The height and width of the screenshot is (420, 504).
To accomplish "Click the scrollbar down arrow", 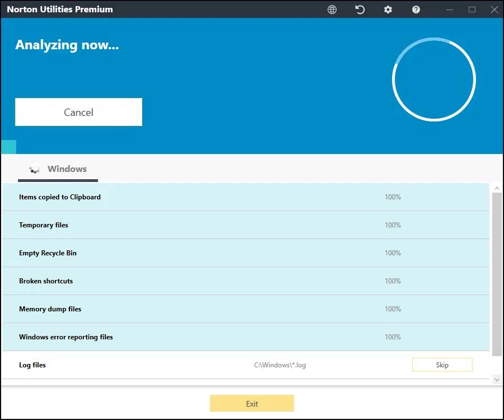I will click(497, 380).
